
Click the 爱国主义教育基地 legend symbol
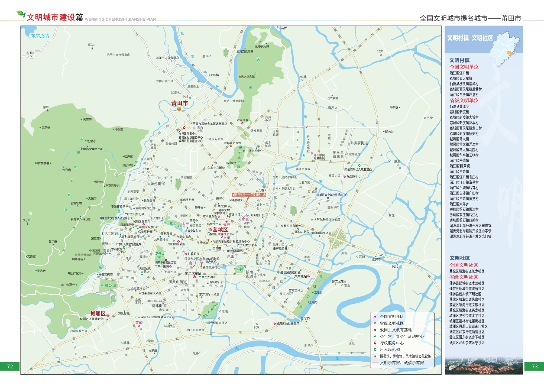375,330
